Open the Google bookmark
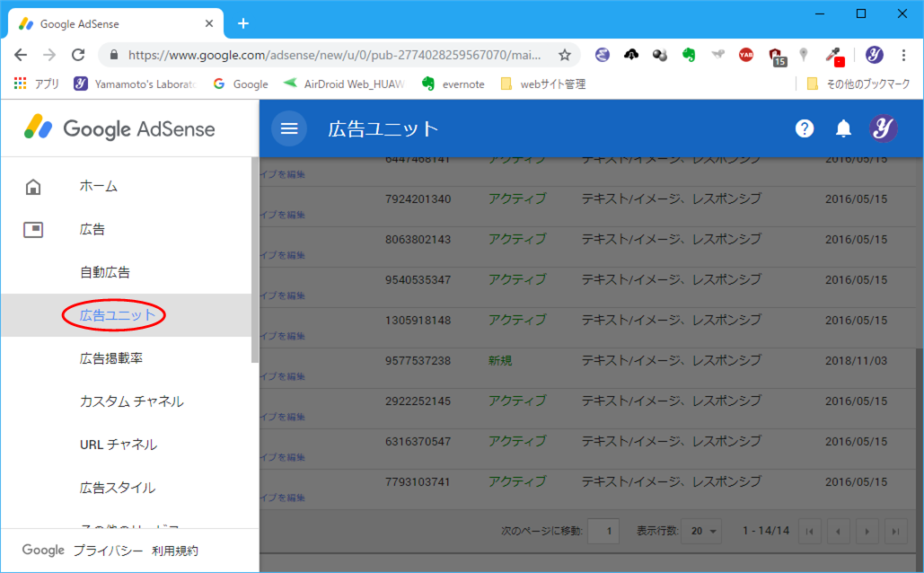The width and height of the screenshot is (924, 573). point(241,84)
